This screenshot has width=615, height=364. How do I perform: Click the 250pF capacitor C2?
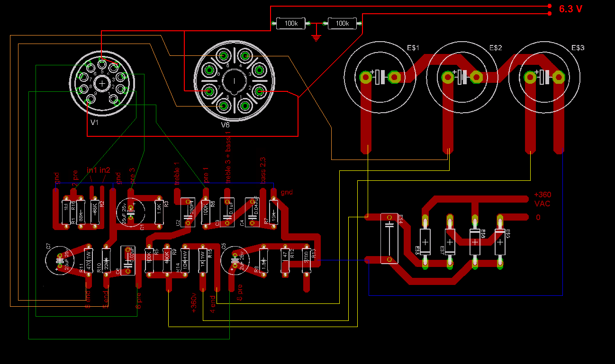tap(188, 212)
